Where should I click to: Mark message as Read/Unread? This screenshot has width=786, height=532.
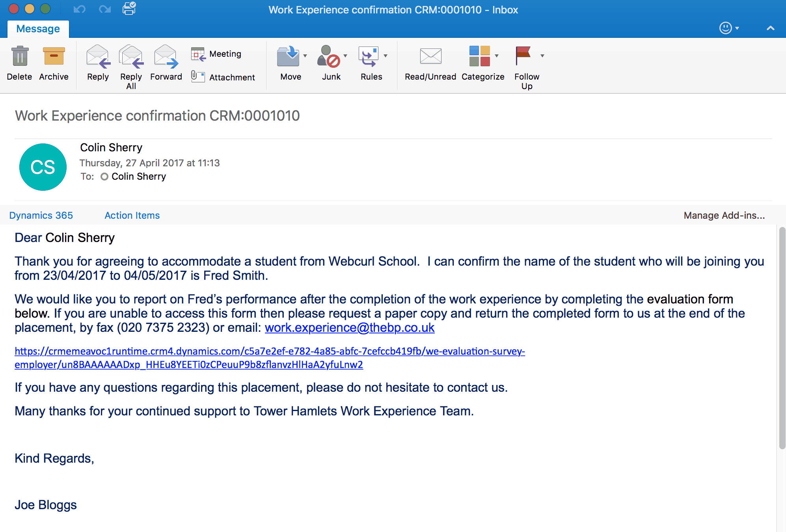coord(430,57)
